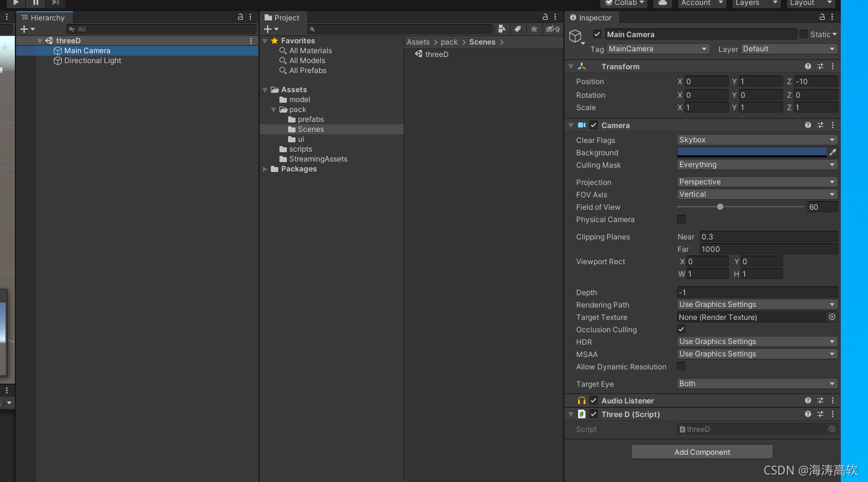868x482 pixels.
Task: Select Main Camera in the Hierarchy
Action: coord(87,51)
